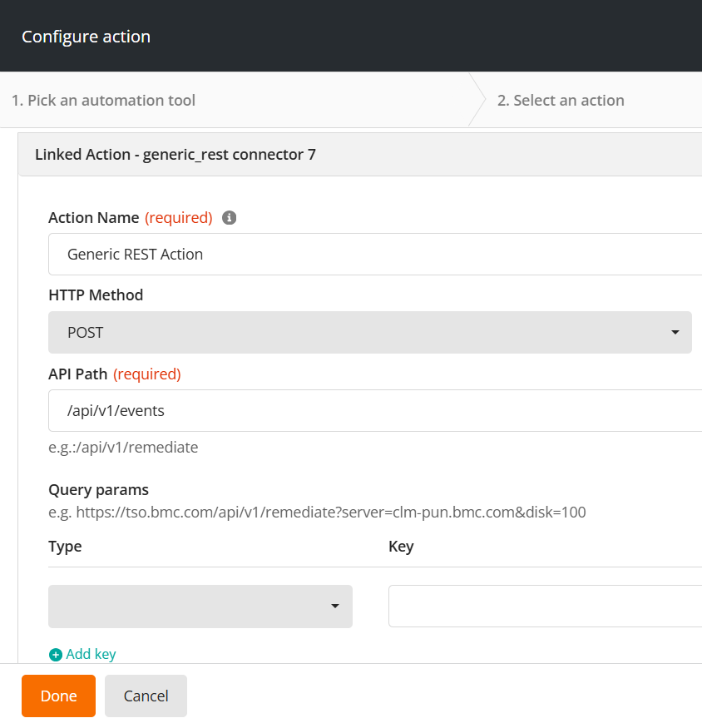The width and height of the screenshot is (702, 728).
Task: Click the HTTP Method label
Action: pyautogui.click(x=96, y=295)
